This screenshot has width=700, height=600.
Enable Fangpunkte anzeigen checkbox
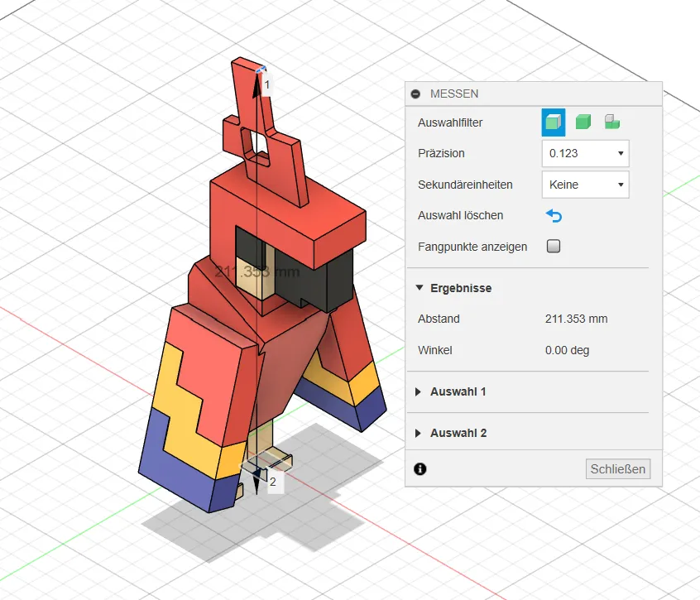[x=554, y=246]
